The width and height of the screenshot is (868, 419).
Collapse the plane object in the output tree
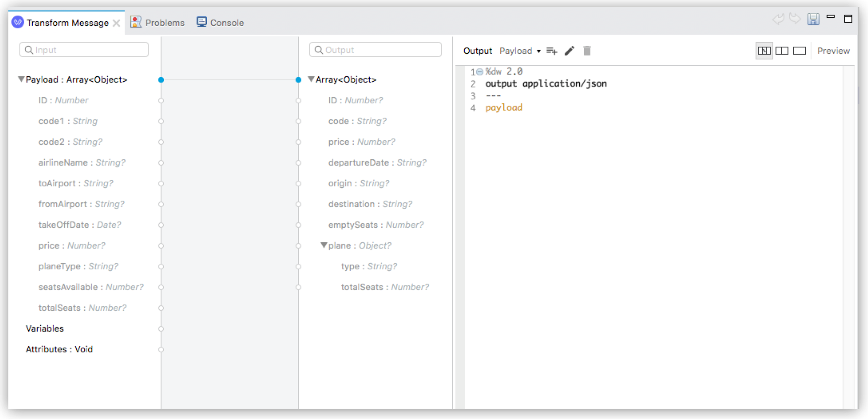click(x=324, y=245)
